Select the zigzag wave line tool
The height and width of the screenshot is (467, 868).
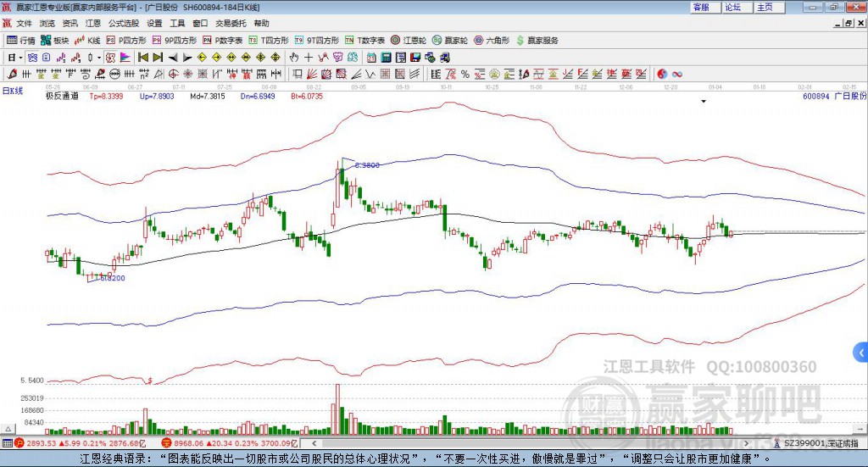370,74
